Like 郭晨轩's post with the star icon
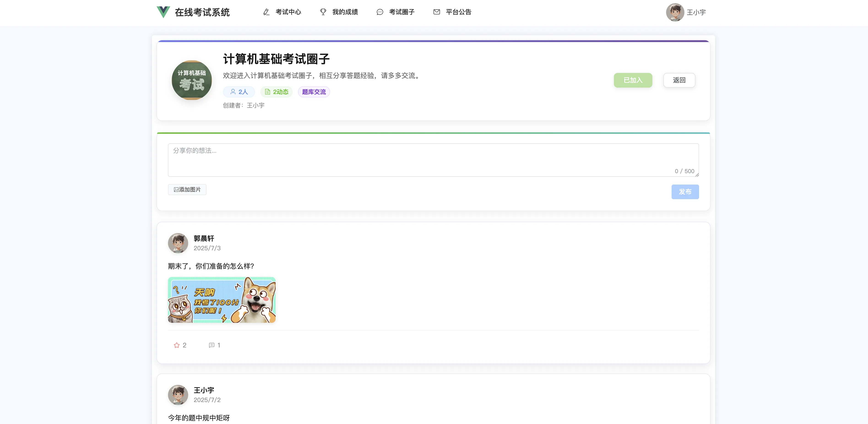The width and height of the screenshot is (868, 424). point(176,345)
